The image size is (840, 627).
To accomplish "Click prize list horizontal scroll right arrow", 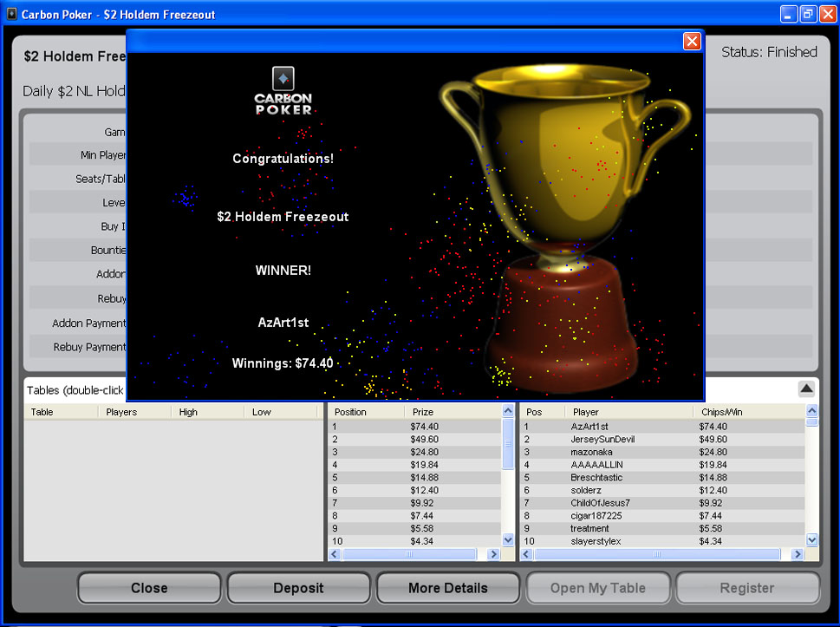I will click(x=494, y=554).
